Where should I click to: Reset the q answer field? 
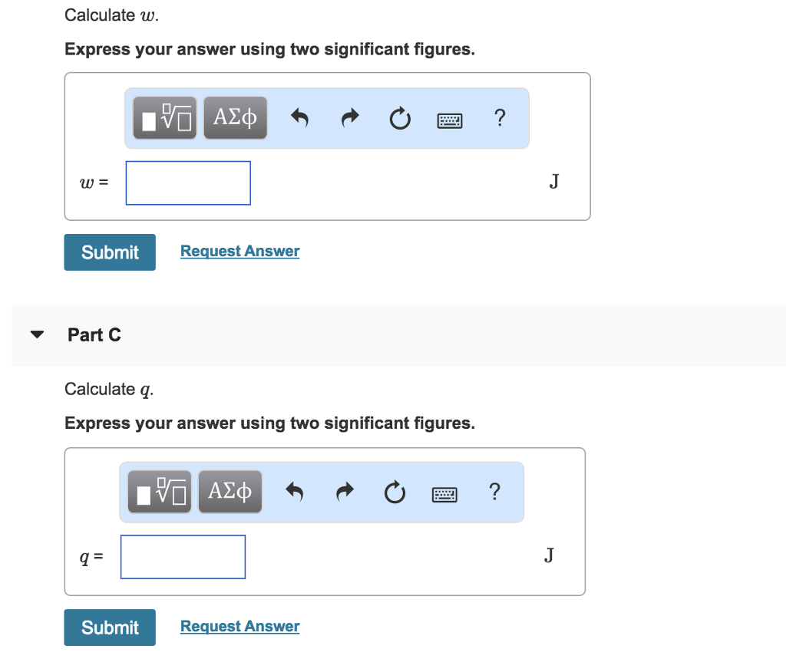[x=395, y=492]
